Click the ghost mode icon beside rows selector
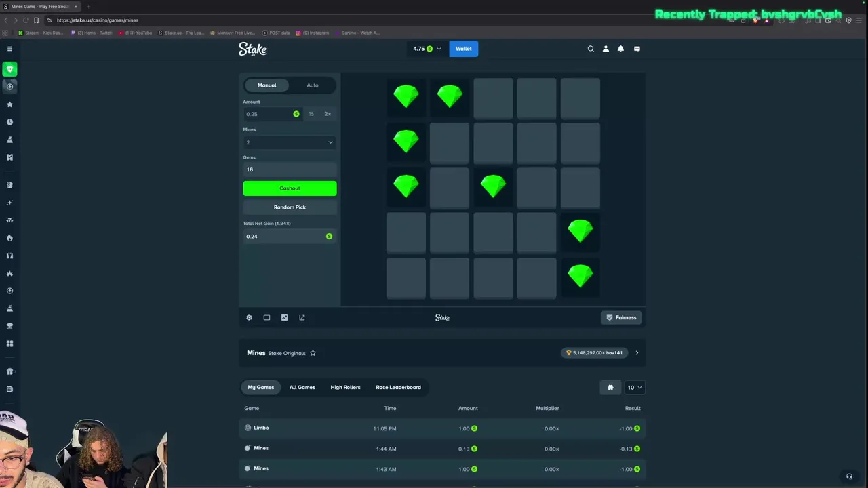Viewport: 868px width, 488px height. pos(610,387)
